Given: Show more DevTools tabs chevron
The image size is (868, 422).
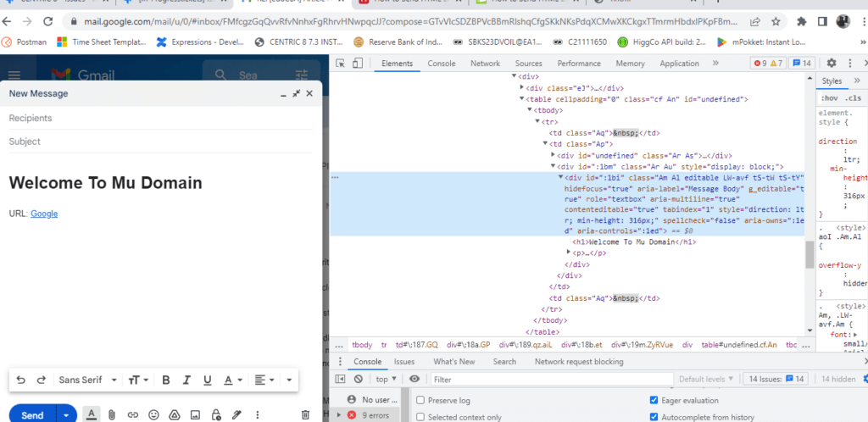Looking at the screenshot, I should (x=715, y=63).
